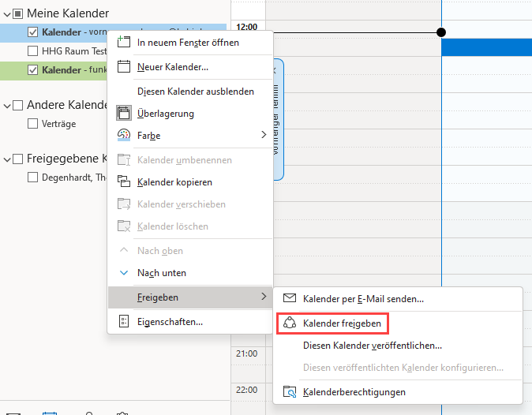Image resolution: width=532 pixels, height=415 pixels.
Task: Check the HHG Raum Test checkbox
Action: pos(32,50)
